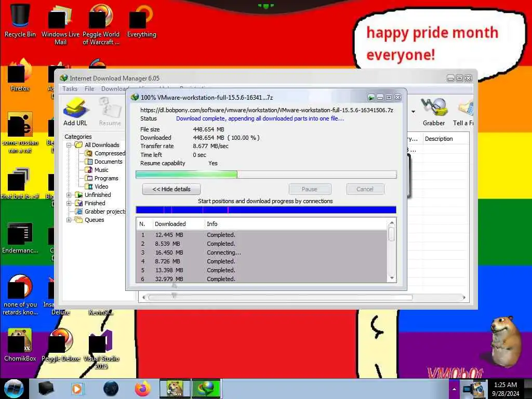This screenshot has height=399, width=532.
Task: Select connection row with 8.726 MB
Action: pos(262,261)
